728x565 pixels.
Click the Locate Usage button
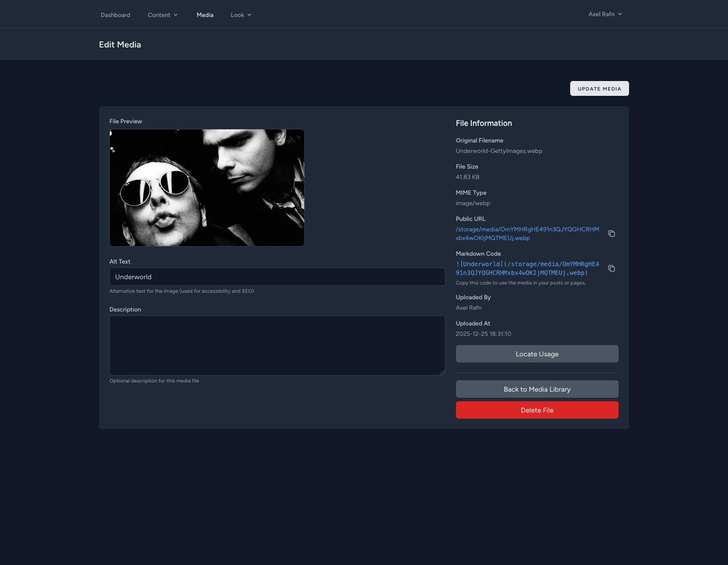coord(537,354)
